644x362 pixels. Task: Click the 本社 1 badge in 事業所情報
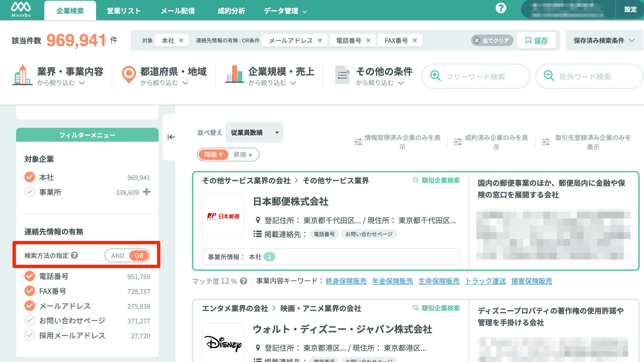point(269,257)
